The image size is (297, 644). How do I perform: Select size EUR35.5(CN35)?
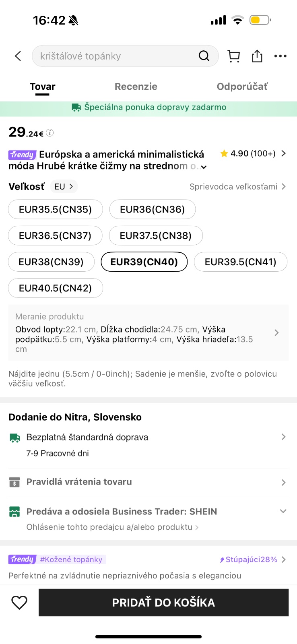click(56, 209)
